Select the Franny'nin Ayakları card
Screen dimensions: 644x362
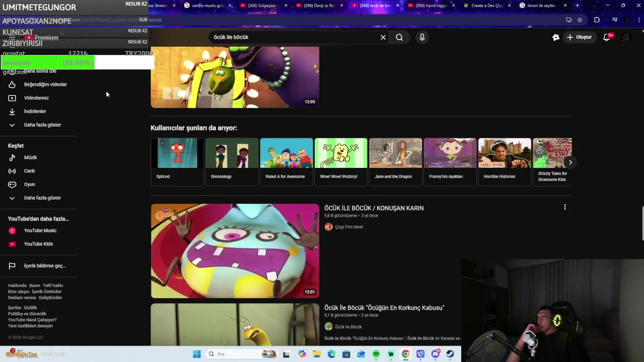tap(450, 162)
